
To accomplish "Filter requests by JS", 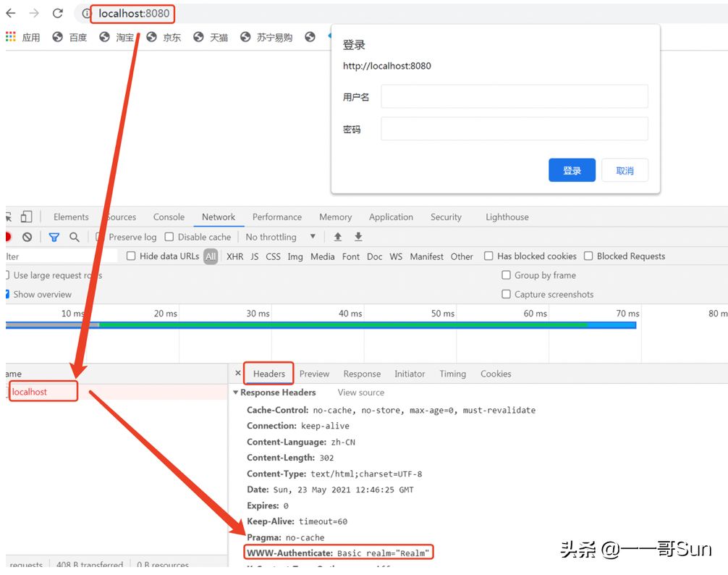I will pos(255,256).
